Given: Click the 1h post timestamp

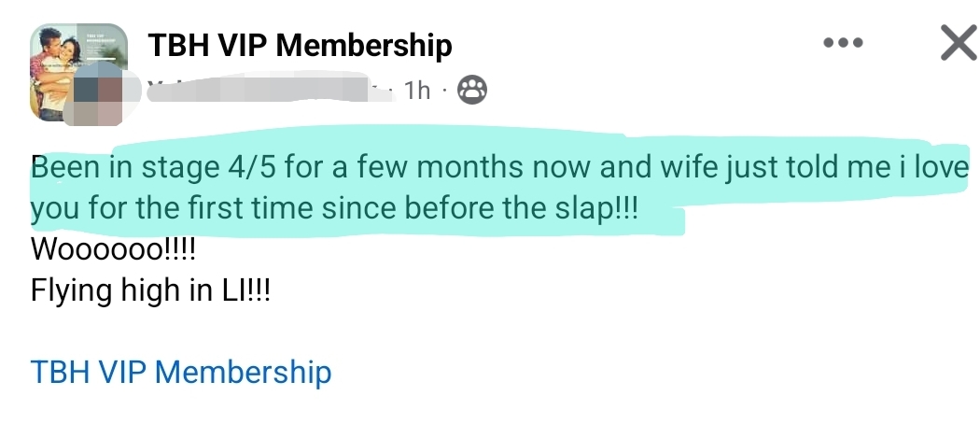Looking at the screenshot, I should click(416, 91).
